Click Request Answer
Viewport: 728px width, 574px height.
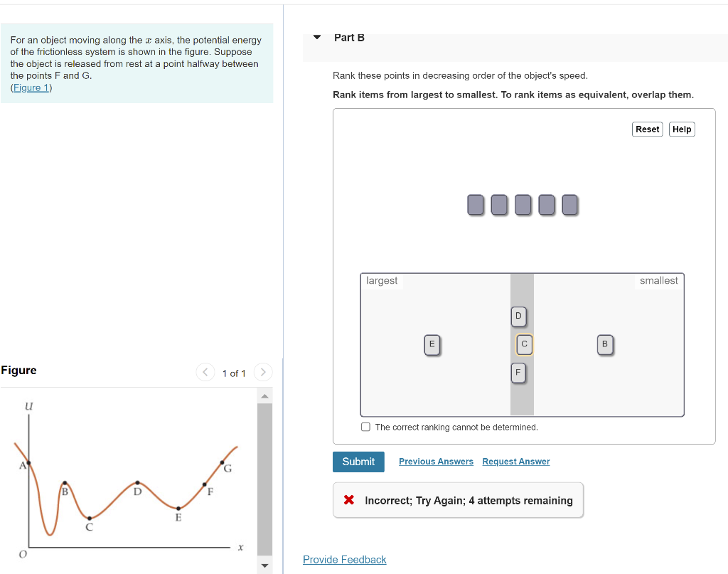[515, 461]
